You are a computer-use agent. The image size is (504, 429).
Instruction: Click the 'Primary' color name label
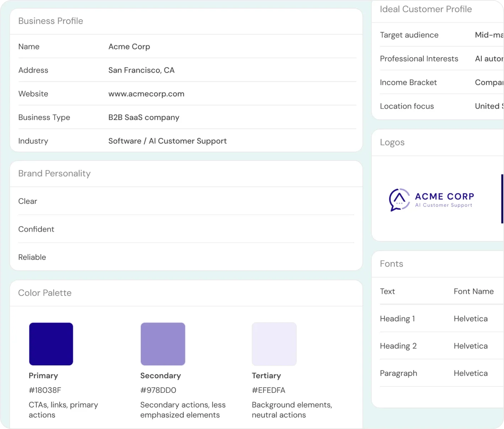pyautogui.click(x=43, y=376)
